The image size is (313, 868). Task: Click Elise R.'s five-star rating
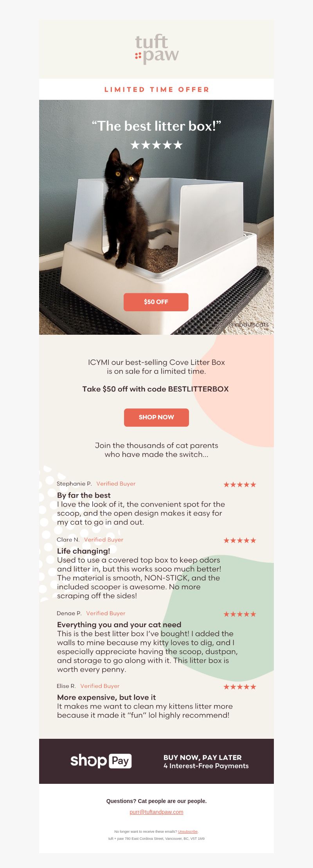point(240,687)
